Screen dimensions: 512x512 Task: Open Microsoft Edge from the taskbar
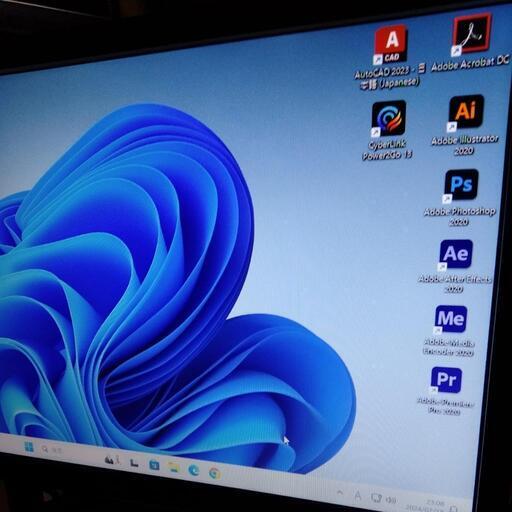click(194, 470)
